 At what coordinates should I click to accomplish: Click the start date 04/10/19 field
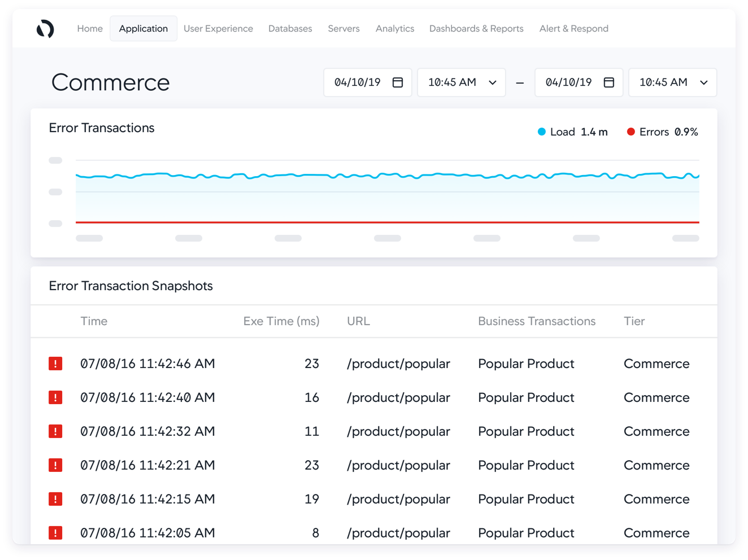(x=358, y=82)
